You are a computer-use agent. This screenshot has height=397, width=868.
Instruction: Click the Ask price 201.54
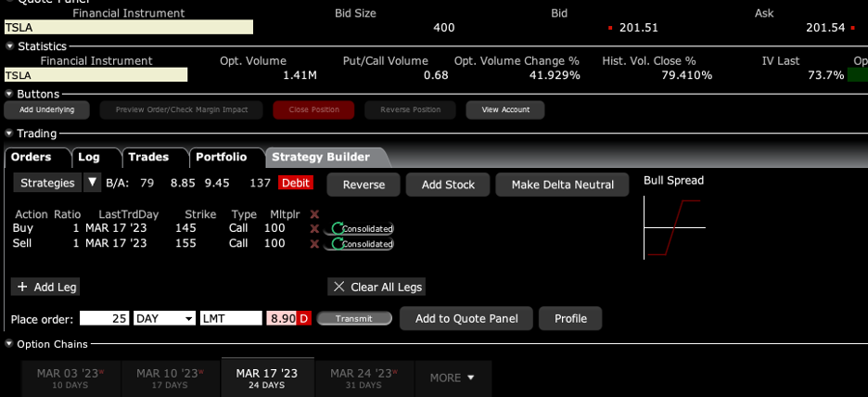(x=826, y=27)
